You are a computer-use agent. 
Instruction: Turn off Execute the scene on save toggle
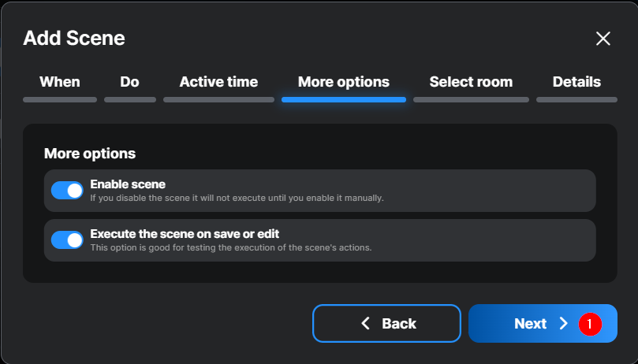pos(67,240)
